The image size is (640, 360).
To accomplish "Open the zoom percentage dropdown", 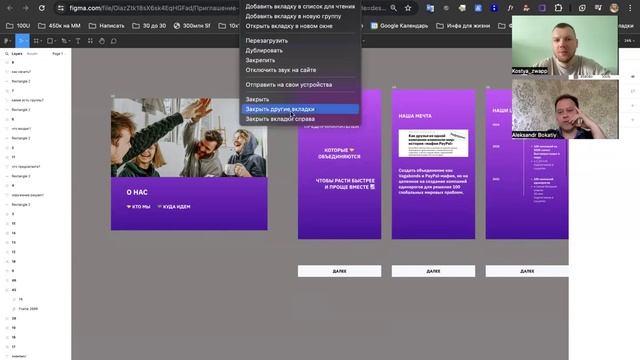I will 629,41.
